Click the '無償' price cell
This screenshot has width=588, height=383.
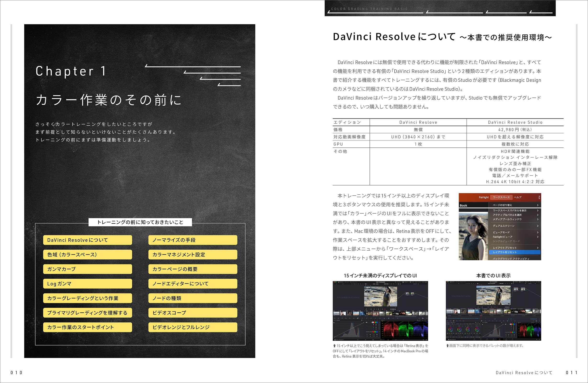pos(418,130)
